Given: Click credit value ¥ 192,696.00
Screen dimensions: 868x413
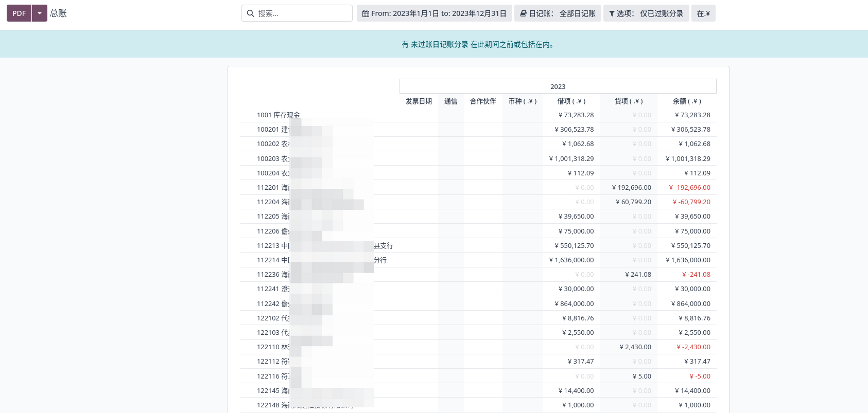Looking at the screenshot, I should pos(631,188).
